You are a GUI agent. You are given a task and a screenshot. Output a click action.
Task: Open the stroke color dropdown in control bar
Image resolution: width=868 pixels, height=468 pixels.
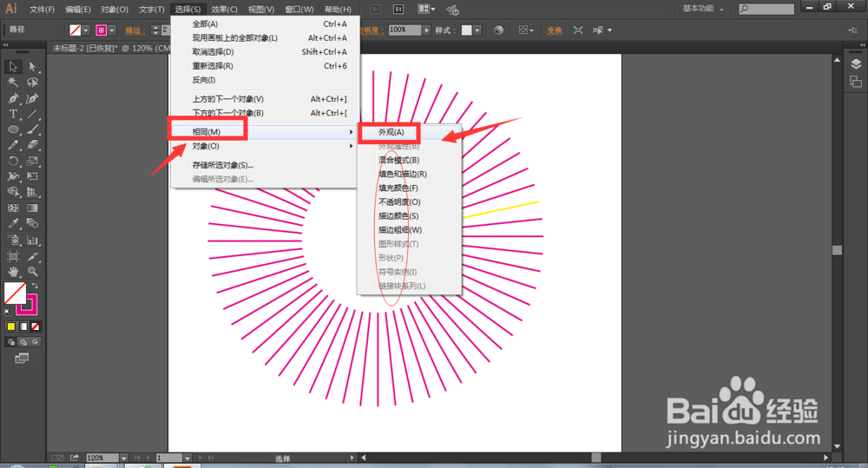point(112,30)
